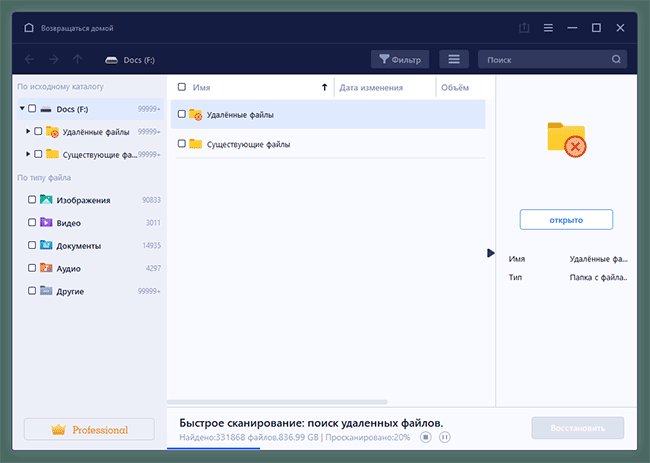Sort by Имя column header
This screenshot has height=463, width=650.
(201, 87)
